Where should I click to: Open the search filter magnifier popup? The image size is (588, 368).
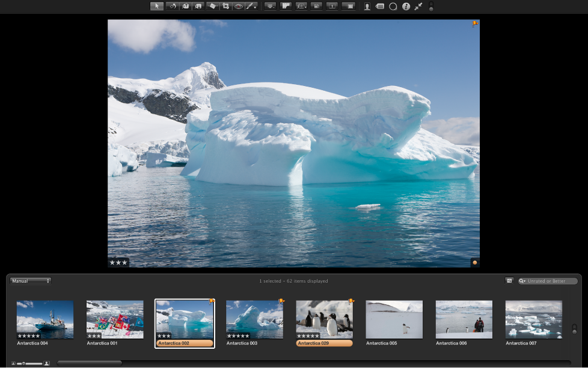click(522, 281)
